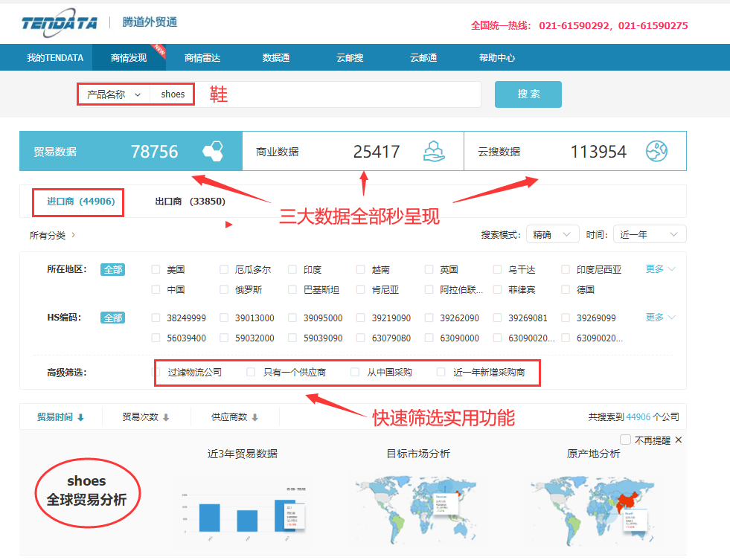Click the 44906 companies count link

click(x=638, y=417)
